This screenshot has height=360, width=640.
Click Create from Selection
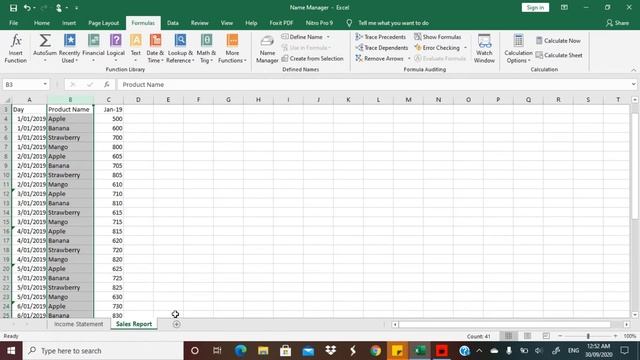click(312, 58)
